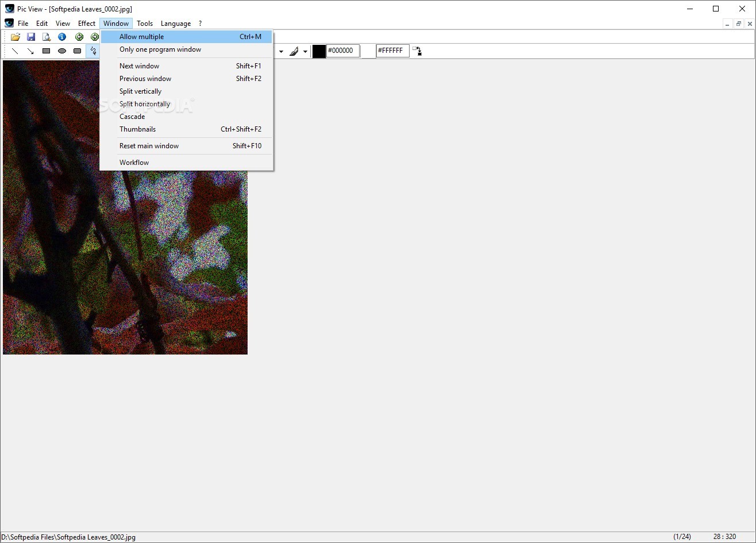Choose Only one program window
756x543 pixels.
coord(186,49)
